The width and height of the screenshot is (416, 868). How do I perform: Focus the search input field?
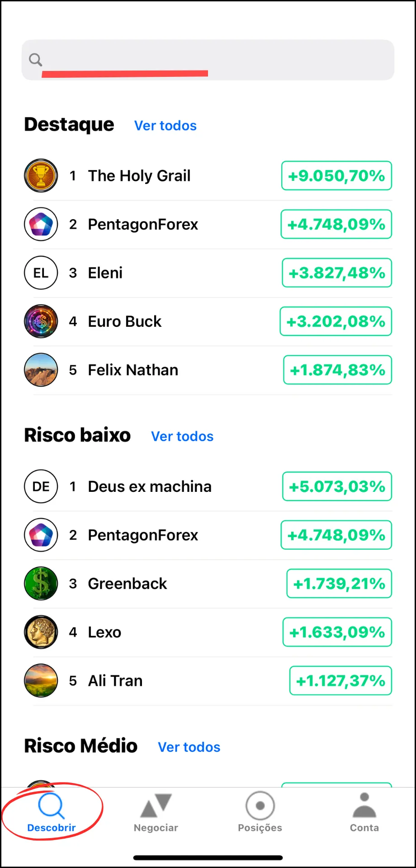pos(208,60)
